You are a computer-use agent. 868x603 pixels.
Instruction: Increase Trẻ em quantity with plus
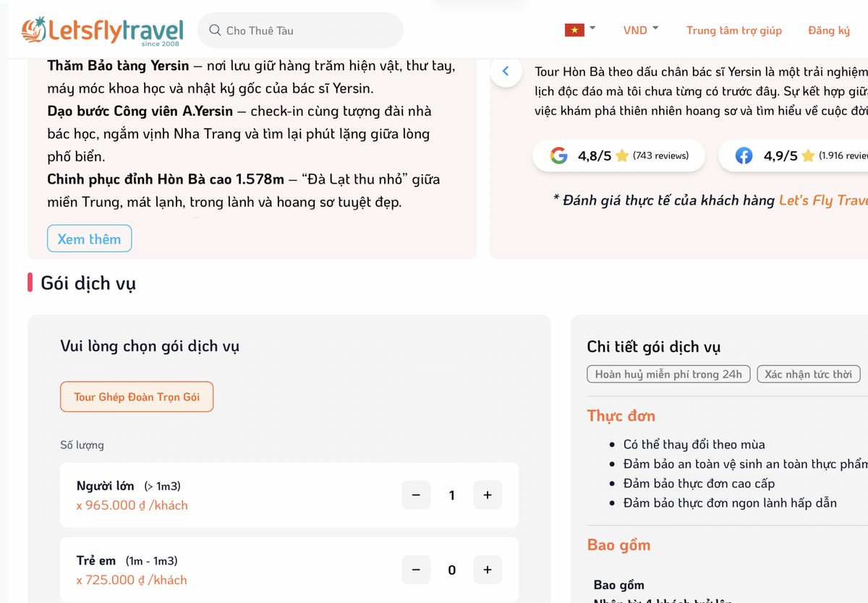click(x=488, y=570)
